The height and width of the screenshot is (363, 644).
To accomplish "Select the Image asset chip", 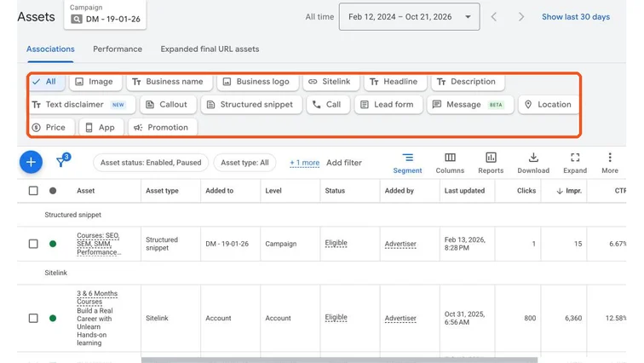I will 95,82.
